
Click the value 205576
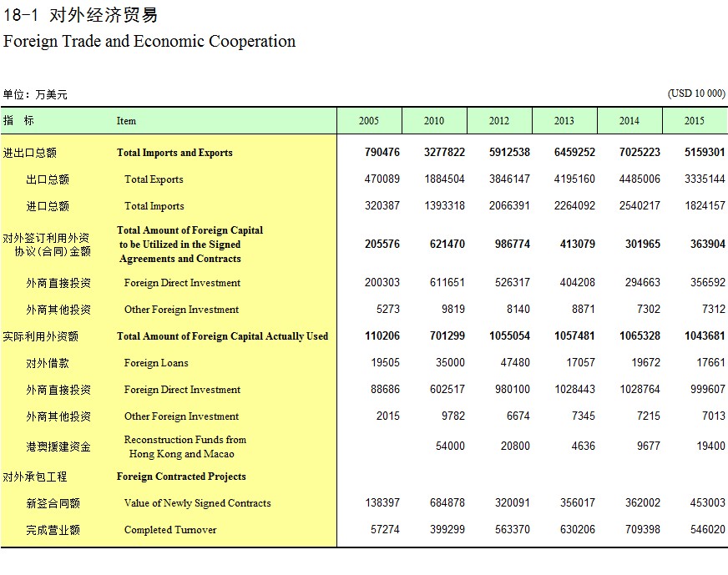click(382, 245)
